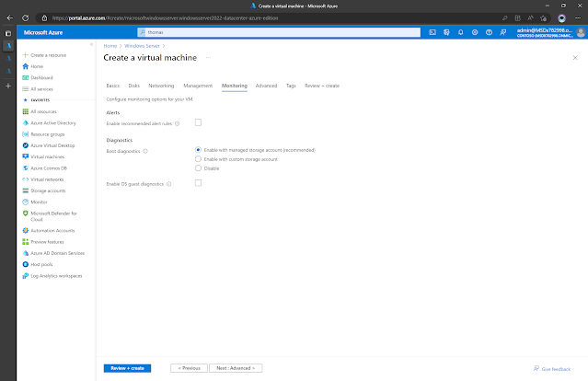Open Create a resource in sidebar

[x=44, y=55]
